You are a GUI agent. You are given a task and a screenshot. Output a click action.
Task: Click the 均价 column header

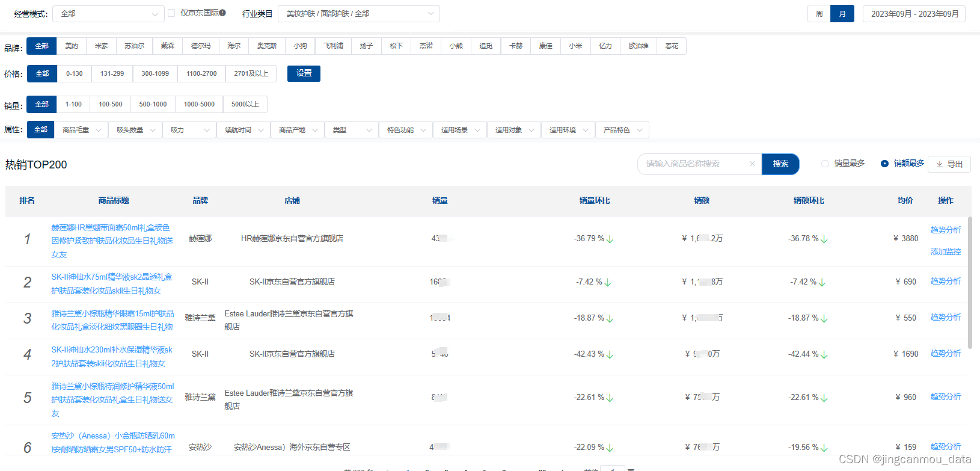point(905,200)
